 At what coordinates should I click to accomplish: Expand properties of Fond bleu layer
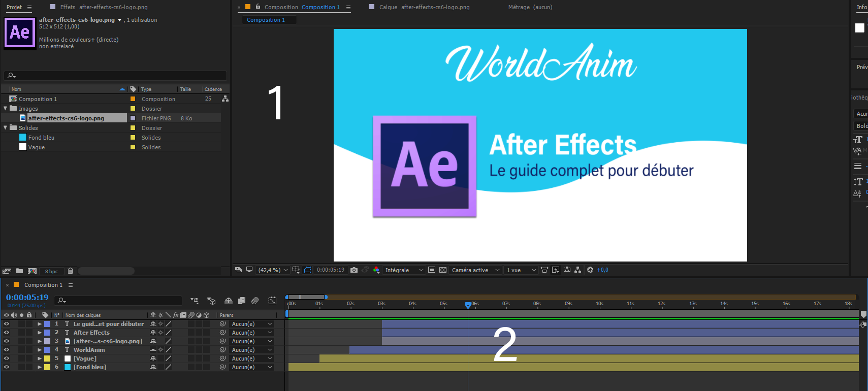(x=40, y=367)
